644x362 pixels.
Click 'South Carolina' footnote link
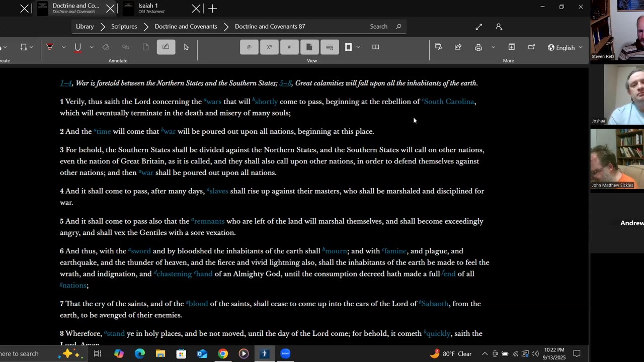pyautogui.click(x=448, y=102)
